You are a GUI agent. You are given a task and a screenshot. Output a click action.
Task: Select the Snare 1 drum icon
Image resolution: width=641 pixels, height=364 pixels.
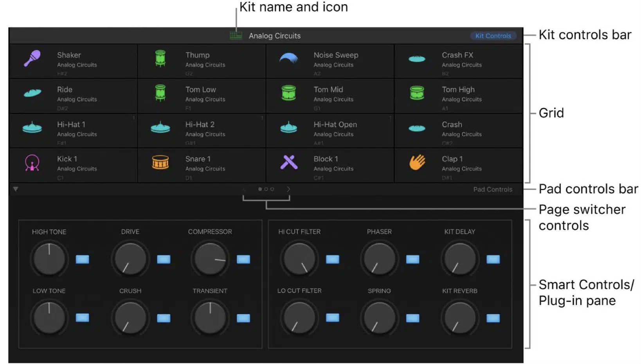160,162
